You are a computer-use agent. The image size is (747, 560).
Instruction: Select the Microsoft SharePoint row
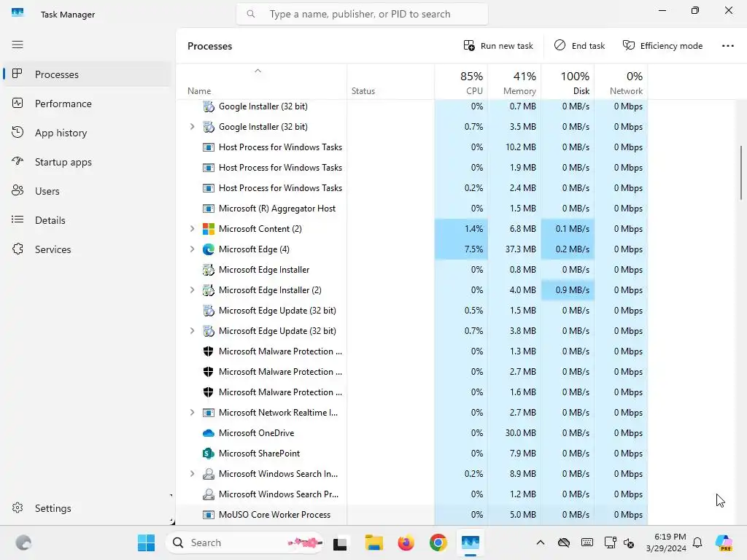411,454
